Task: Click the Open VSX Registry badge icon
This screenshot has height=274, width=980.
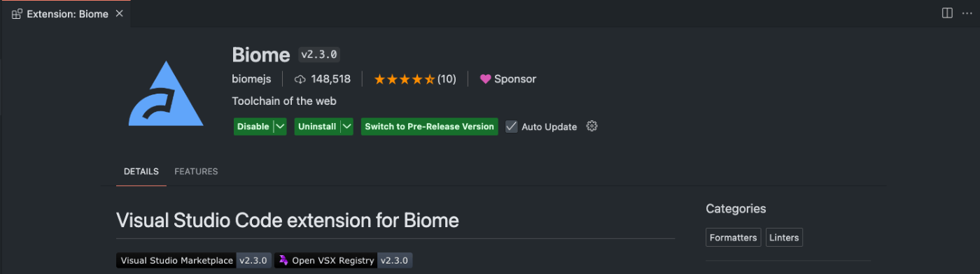Action: pyautogui.click(x=283, y=261)
